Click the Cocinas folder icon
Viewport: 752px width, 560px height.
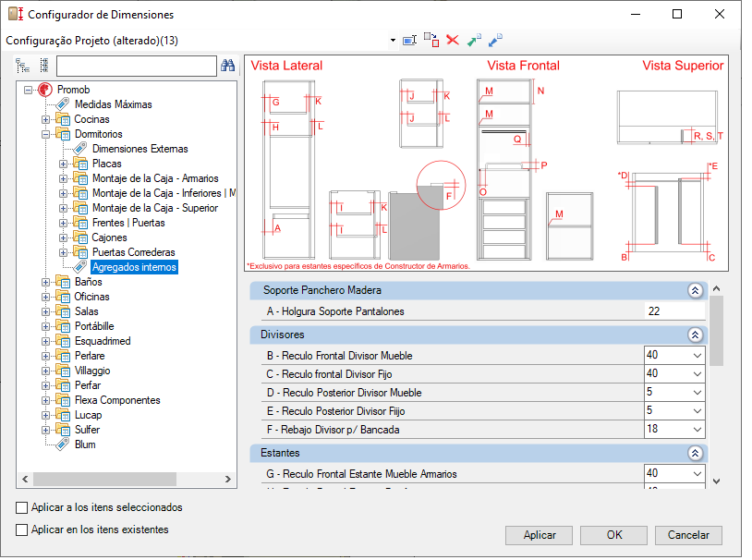[x=63, y=119]
